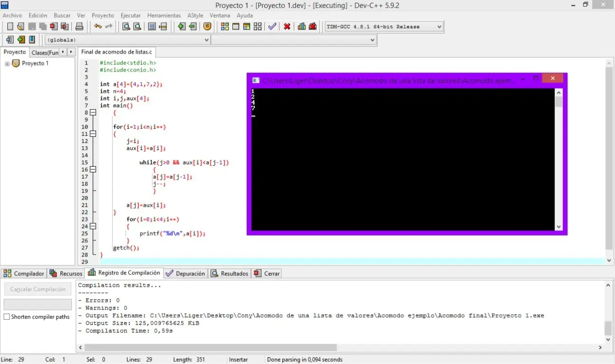This screenshot has height=364, width=615.
Task: Click the Debug checkmark icon
Action: 272,27
